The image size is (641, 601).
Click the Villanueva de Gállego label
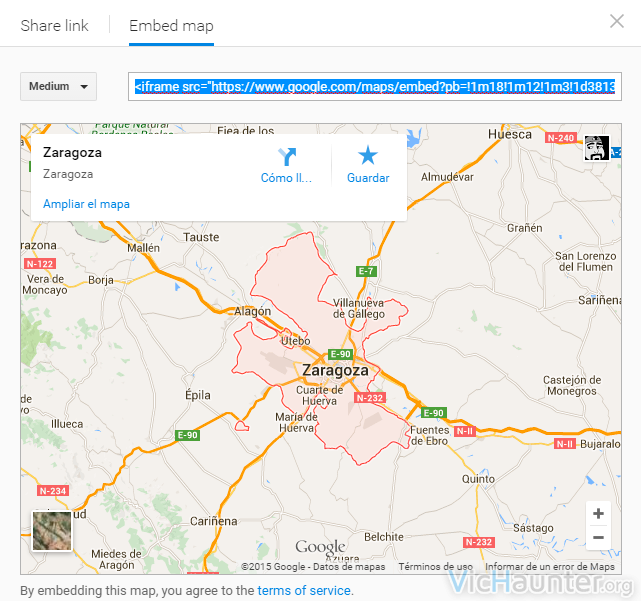(359, 308)
